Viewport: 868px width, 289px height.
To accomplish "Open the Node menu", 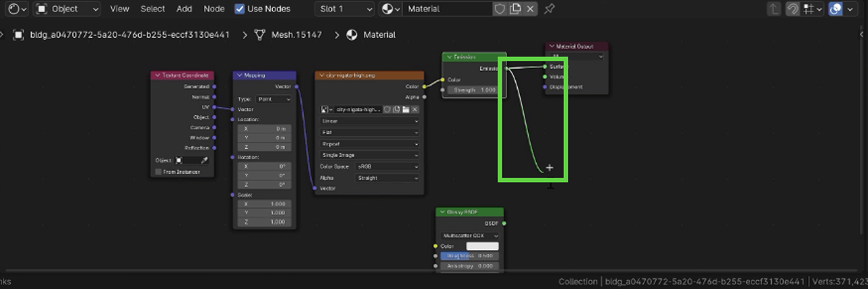I will (x=214, y=9).
